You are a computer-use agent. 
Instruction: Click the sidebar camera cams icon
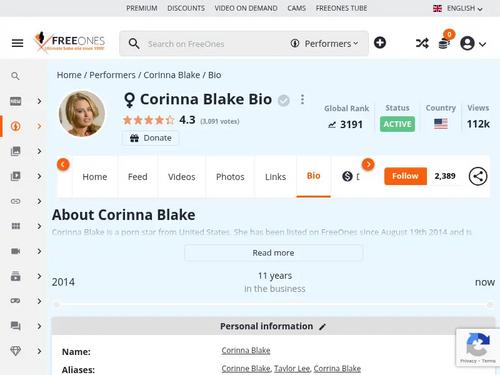pyautogui.click(x=16, y=251)
